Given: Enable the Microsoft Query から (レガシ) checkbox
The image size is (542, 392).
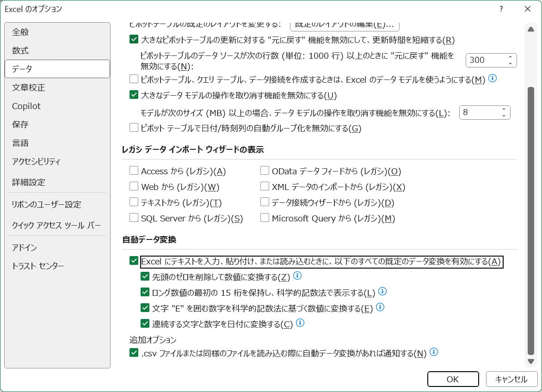Looking at the screenshot, I should (265, 217).
